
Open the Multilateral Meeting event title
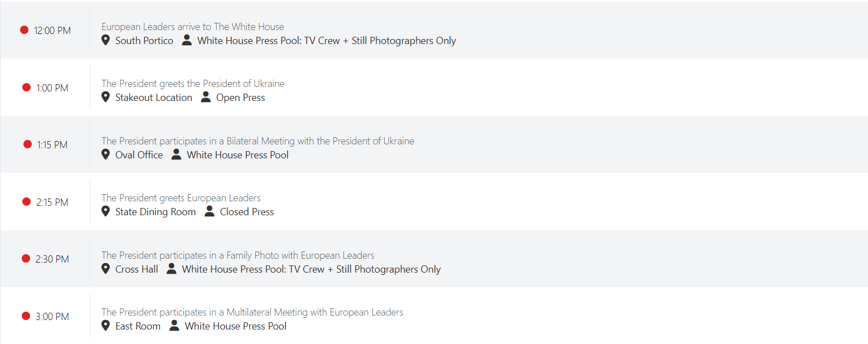[x=252, y=312]
